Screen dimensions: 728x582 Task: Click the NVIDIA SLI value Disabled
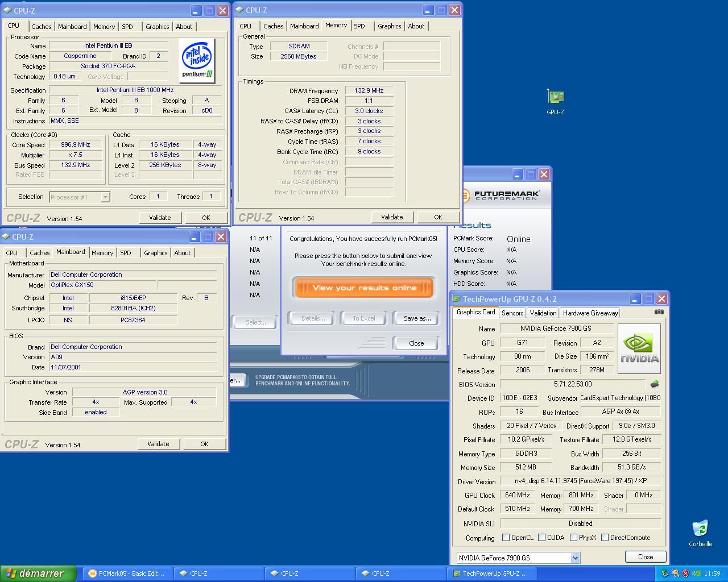581,523
